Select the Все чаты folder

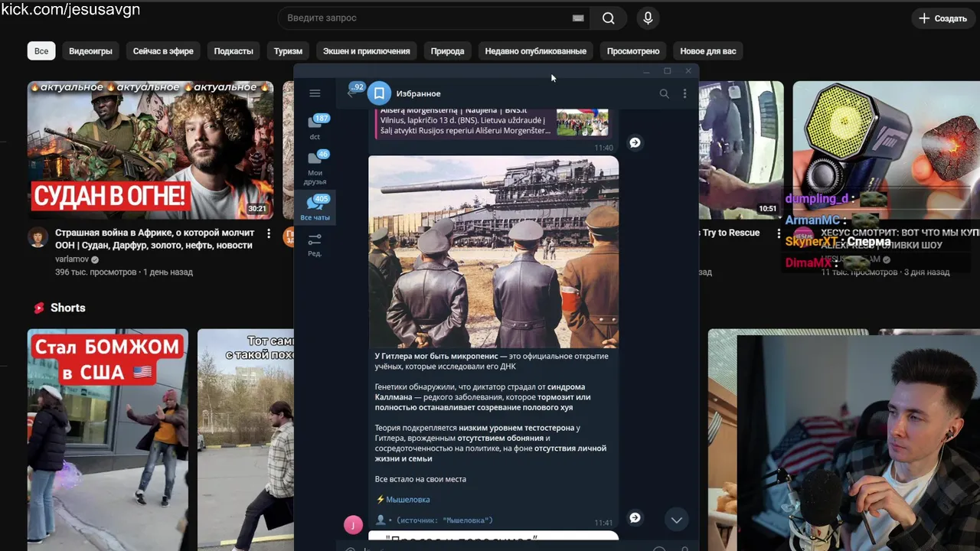tap(315, 207)
